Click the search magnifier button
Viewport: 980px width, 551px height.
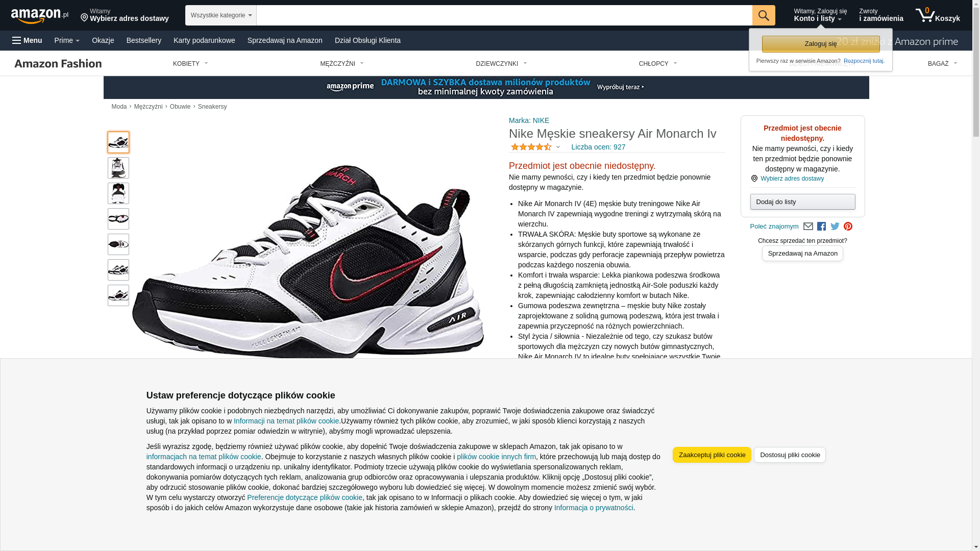pos(764,15)
